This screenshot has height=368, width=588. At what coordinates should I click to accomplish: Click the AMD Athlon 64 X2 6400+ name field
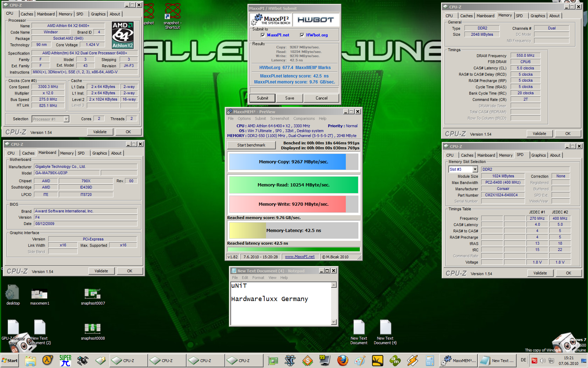click(68, 26)
